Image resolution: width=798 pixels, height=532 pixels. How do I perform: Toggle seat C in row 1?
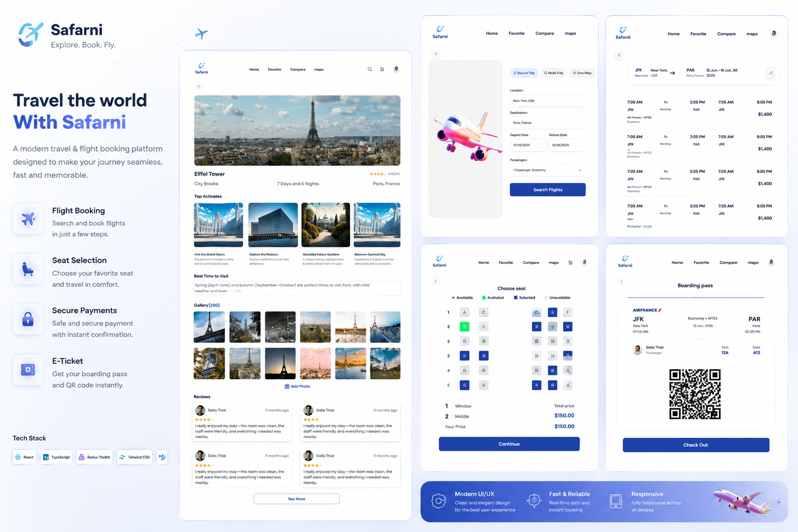pyautogui.click(x=484, y=312)
